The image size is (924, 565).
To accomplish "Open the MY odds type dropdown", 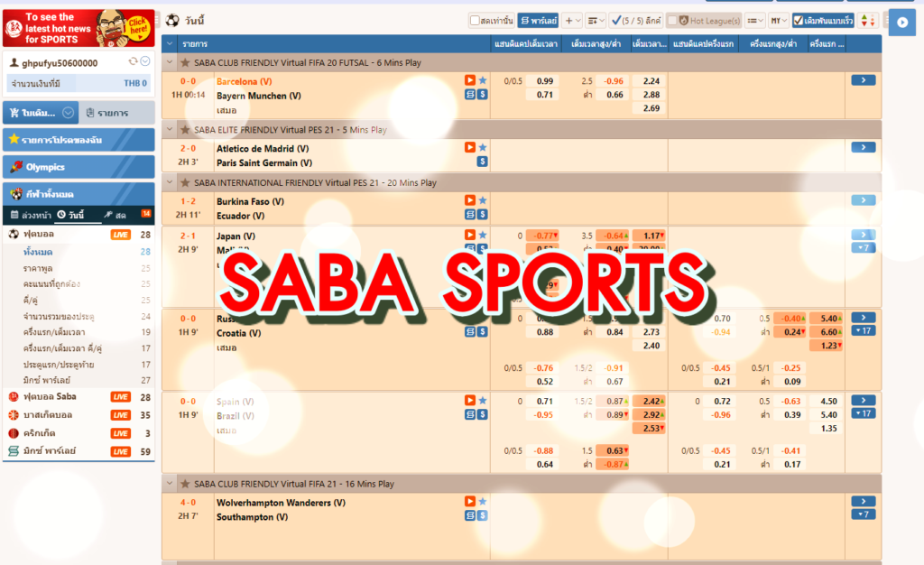I will [779, 21].
